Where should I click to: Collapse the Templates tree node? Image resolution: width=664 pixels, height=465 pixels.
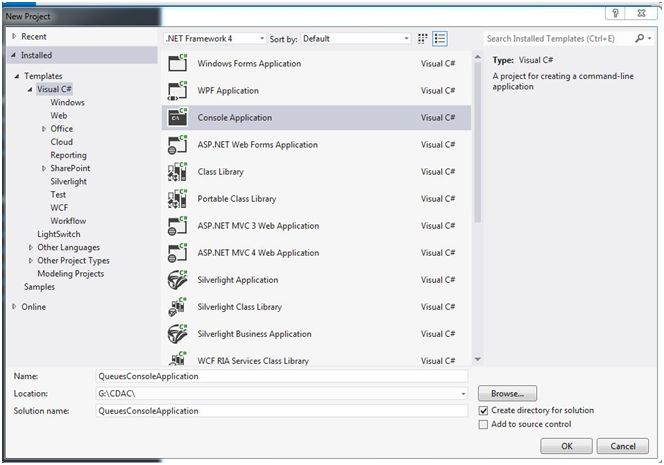click(17, 76)
